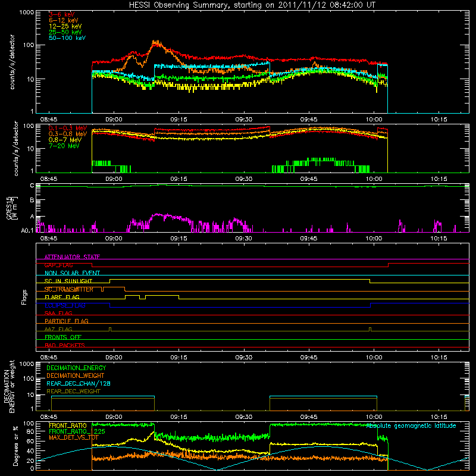Screen dimensions: 476x476
Task: Click the B level label on the GOES15 axis
Action: coord(32,200)
